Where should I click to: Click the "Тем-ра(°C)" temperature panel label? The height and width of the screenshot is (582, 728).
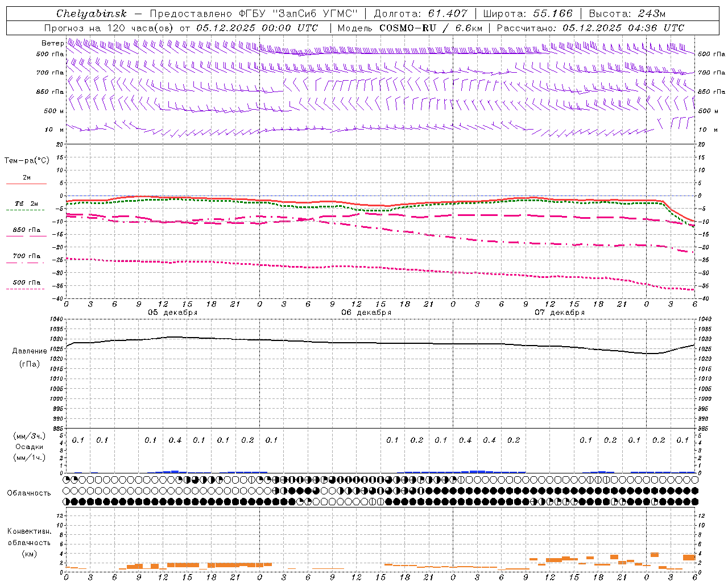27,161
